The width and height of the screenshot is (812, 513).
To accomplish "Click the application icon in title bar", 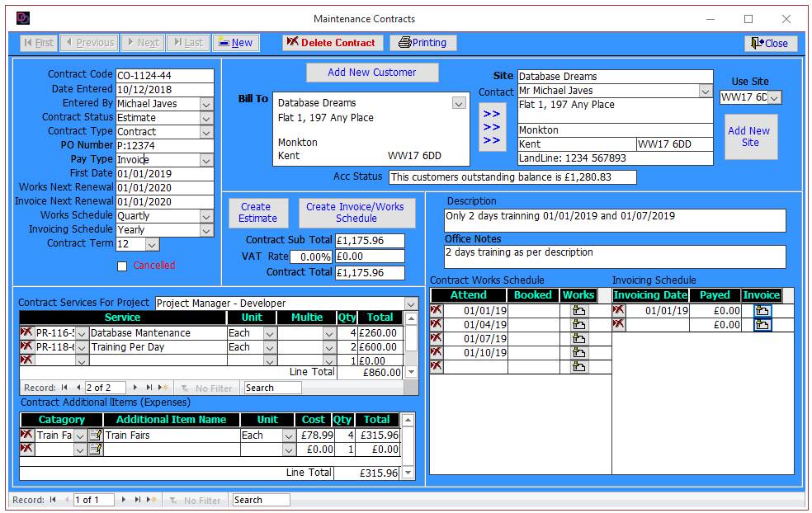I will (x=23, y=19).
